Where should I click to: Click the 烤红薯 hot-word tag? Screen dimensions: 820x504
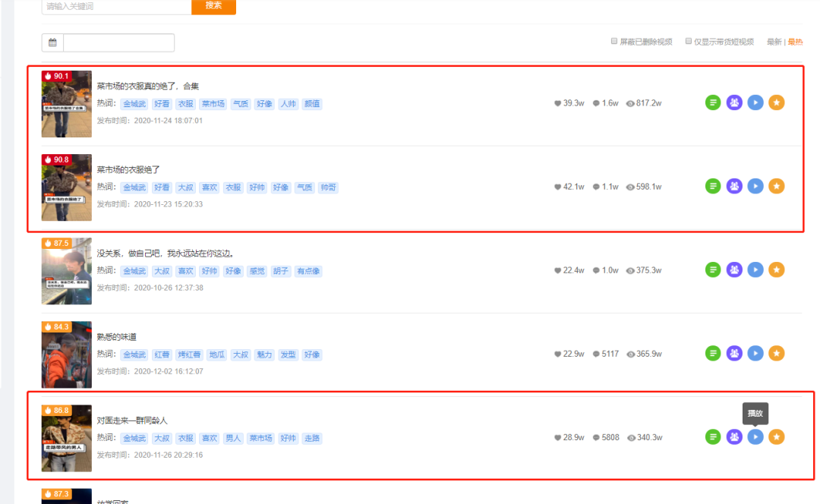point(189,355)
